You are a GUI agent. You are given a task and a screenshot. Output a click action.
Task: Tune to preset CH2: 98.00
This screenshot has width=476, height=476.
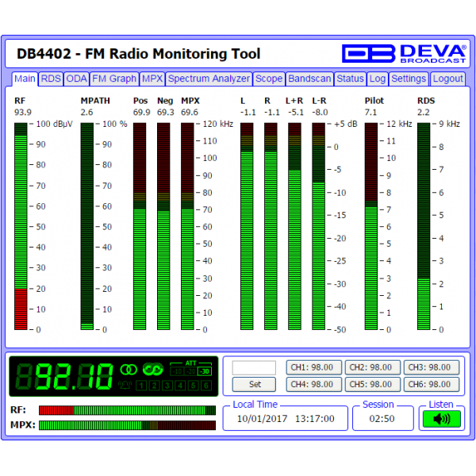(373, 367)
